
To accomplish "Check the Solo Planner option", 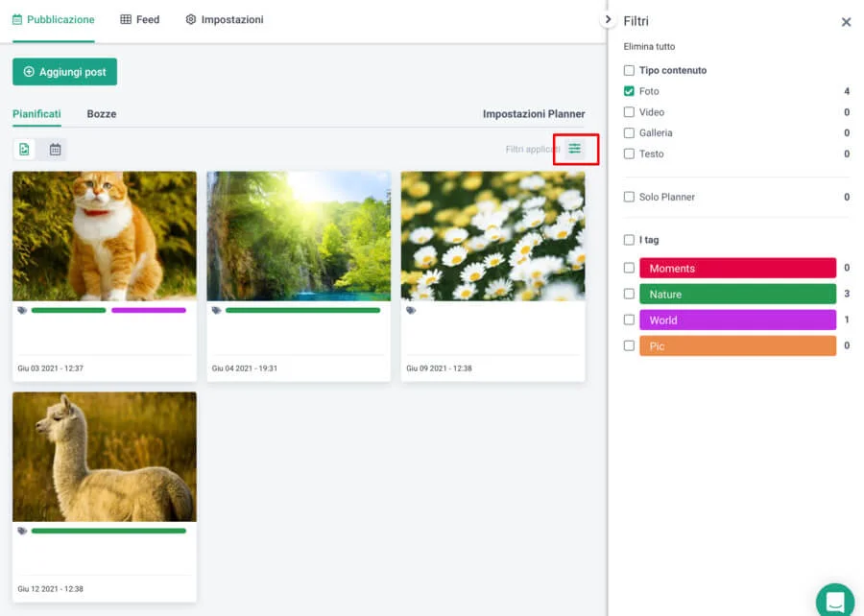I will (x=629, y=197).
